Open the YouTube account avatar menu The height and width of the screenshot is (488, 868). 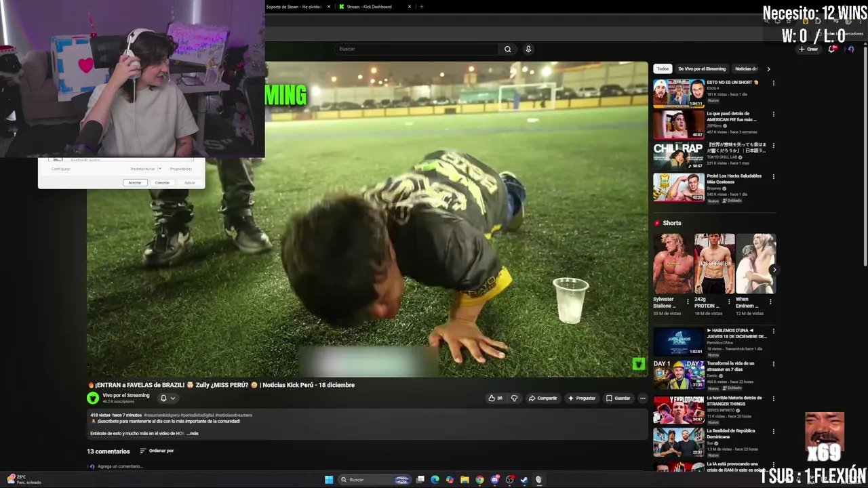tap(850, 49)
